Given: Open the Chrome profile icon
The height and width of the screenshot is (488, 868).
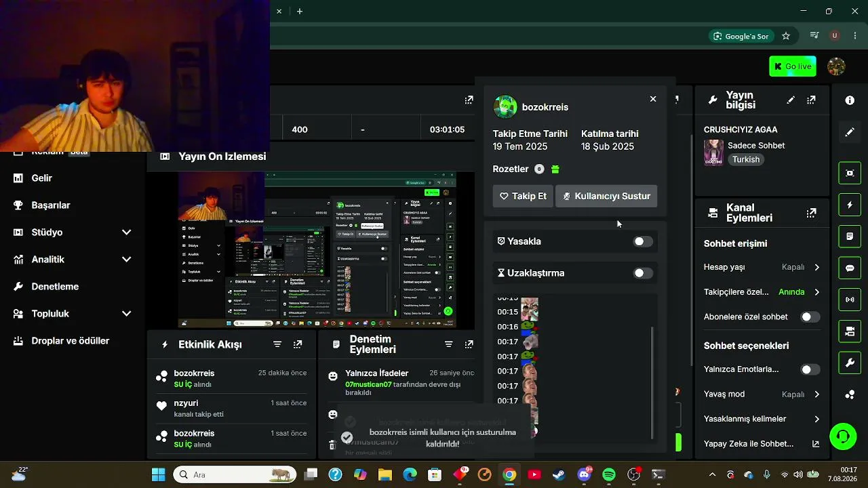Looking at the screenshot, I should pos(835,36).
